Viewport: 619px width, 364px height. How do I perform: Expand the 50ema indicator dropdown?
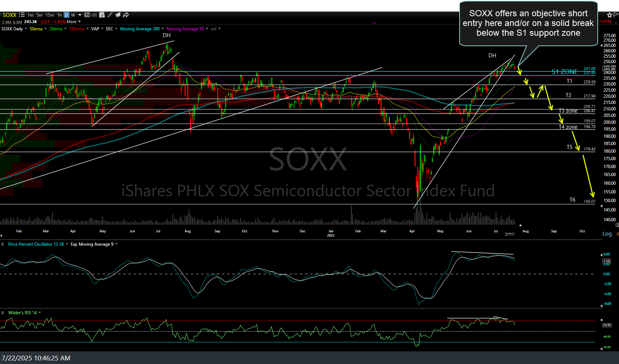pyautogui.click(x=45, y=29)
